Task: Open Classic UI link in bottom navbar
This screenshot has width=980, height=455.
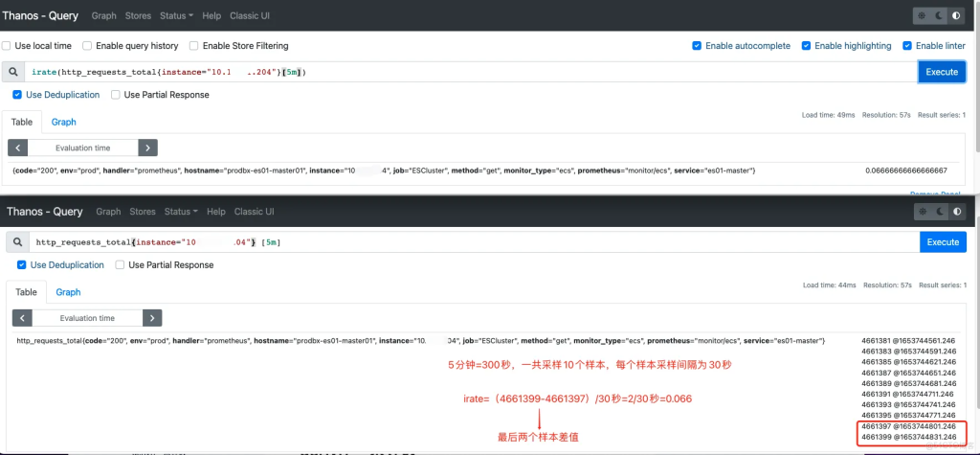Action: coord(255,211)
